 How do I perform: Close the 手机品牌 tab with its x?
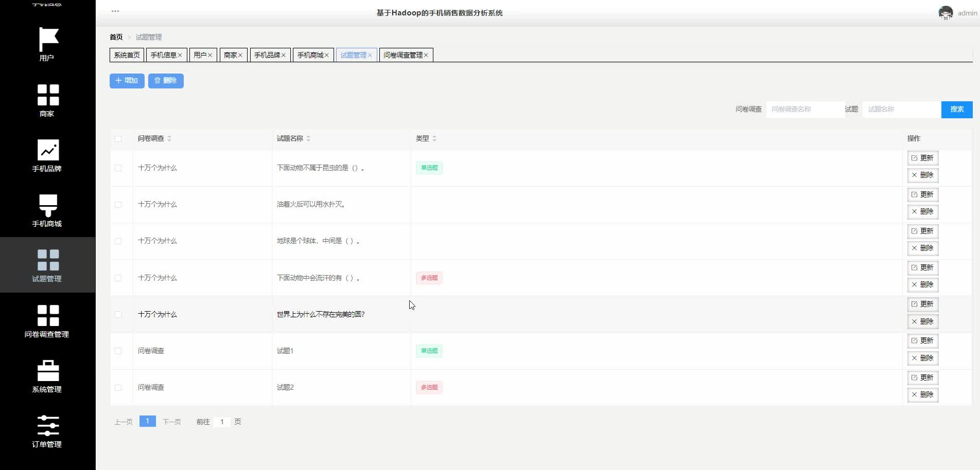pos(283,55)
